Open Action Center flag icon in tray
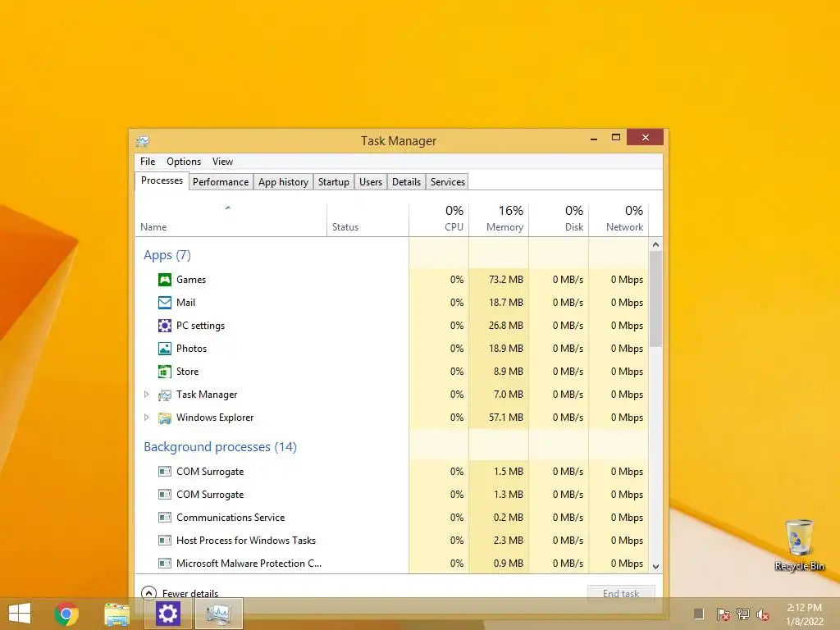 724,614
